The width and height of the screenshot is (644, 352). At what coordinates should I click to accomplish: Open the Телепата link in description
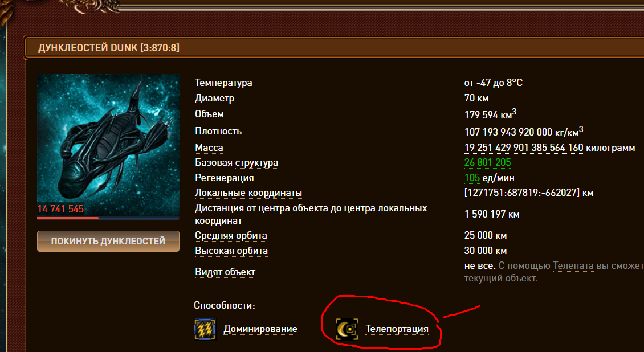573,265
